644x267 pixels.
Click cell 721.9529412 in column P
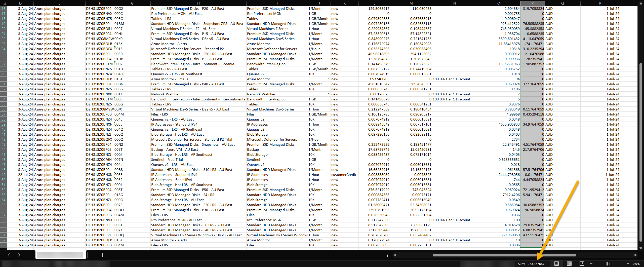pos(532,190)
